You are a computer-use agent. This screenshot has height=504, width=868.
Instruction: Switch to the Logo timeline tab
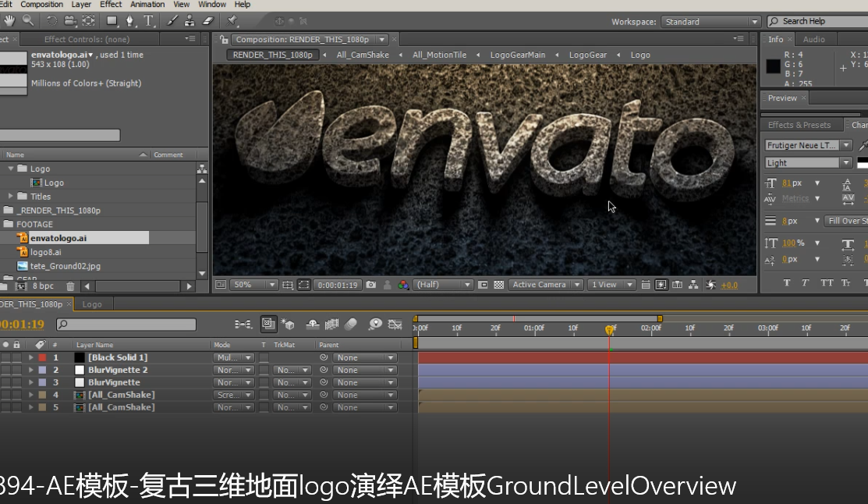(x=92, y=304)
